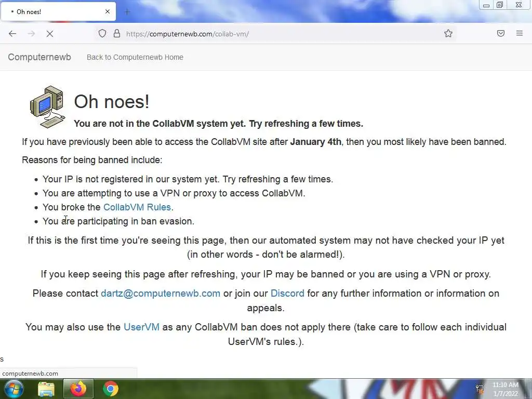
Task: Go back using the browser back arrow
Action: point(12,34)
